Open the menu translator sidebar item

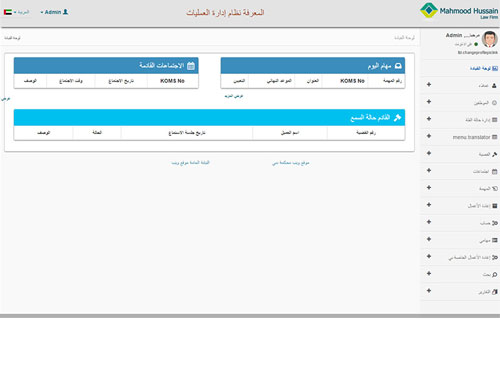pos(475,137)
